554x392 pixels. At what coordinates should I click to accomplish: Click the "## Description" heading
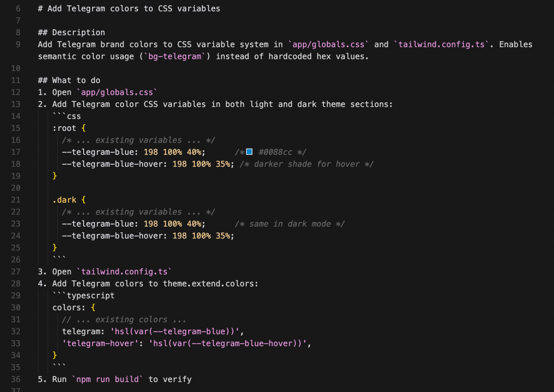click(x=71, y=33)
